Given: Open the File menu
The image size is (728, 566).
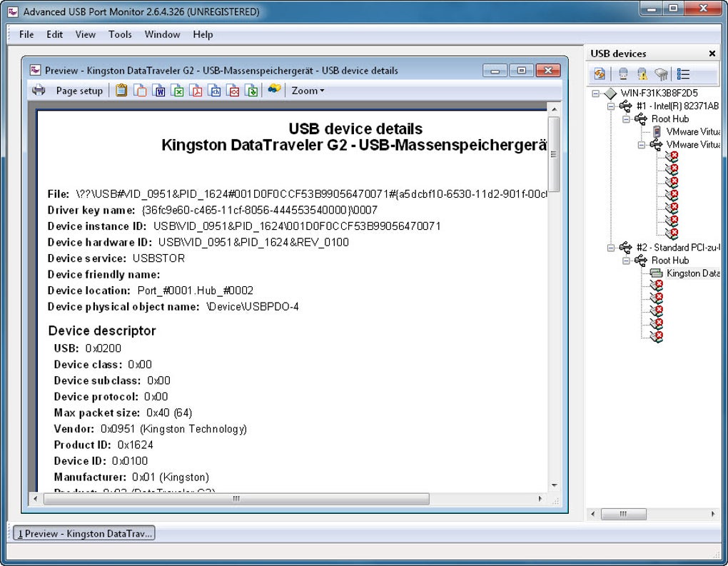Looking at the screenshot, I should click(x=26, y=34).
